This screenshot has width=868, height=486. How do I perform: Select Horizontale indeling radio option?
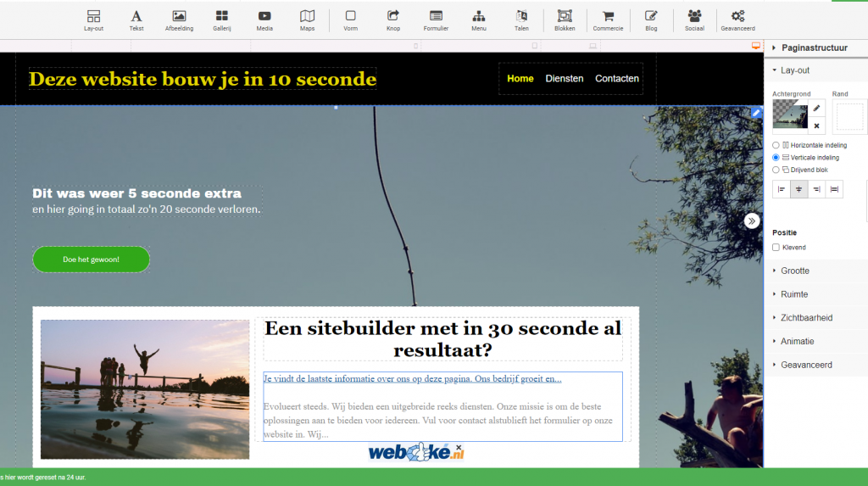point(776,145)
